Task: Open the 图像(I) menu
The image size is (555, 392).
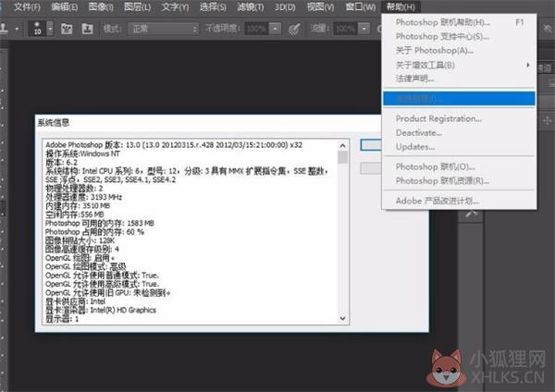Action: (101, 6)
